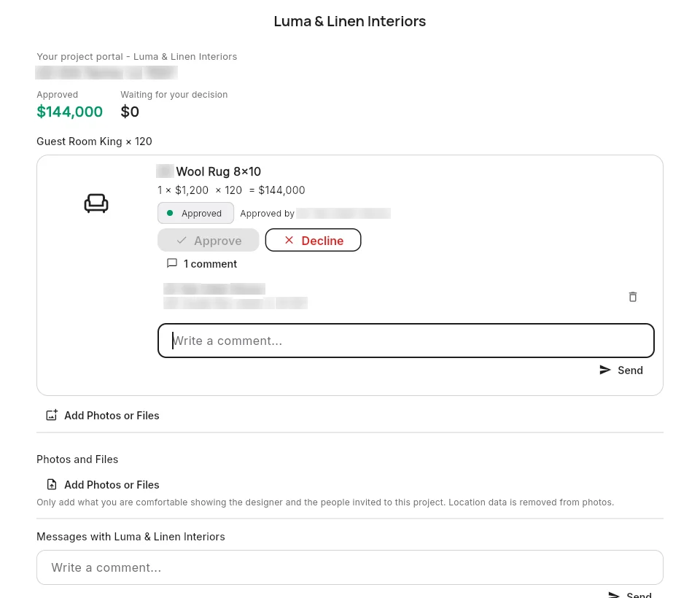Focus the Messages with Luma & Linen comment field
Screen dimensions: 700x598
coord(350,567)
